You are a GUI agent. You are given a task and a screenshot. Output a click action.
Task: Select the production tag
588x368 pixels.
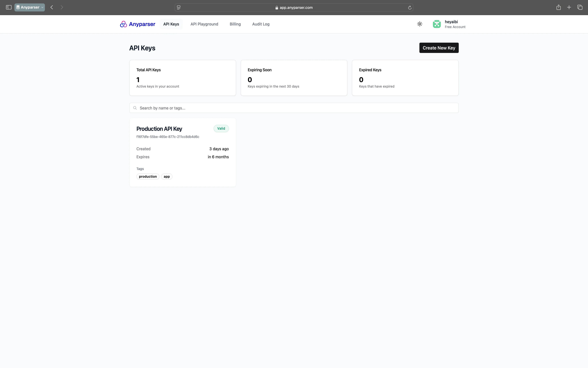pyautogui.click(x=148, y=176)
